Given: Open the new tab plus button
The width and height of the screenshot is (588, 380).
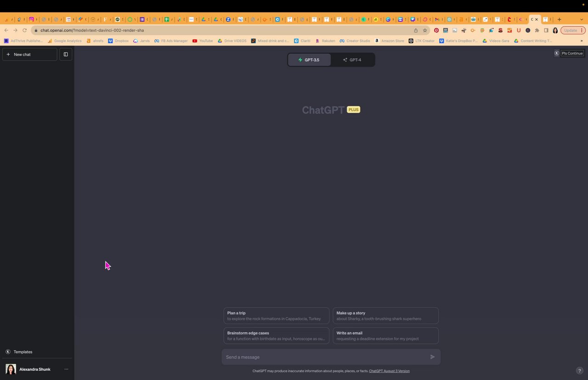Looking at the screenshot, I should click(x=559, y=19).
